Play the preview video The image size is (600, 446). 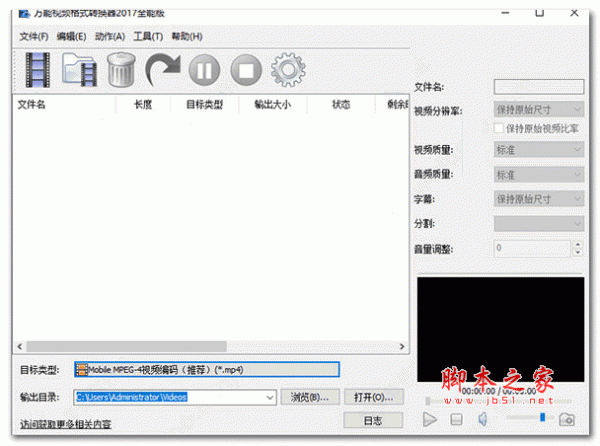pyautogui.click(x=430, y=419)
